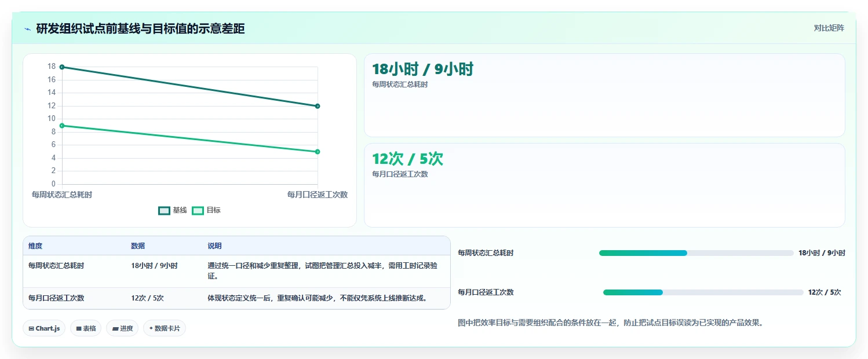The image size is (868, 359).
Task: Click the 目标 legend color box
Action: pyautogui.click(x=198, y=210)
